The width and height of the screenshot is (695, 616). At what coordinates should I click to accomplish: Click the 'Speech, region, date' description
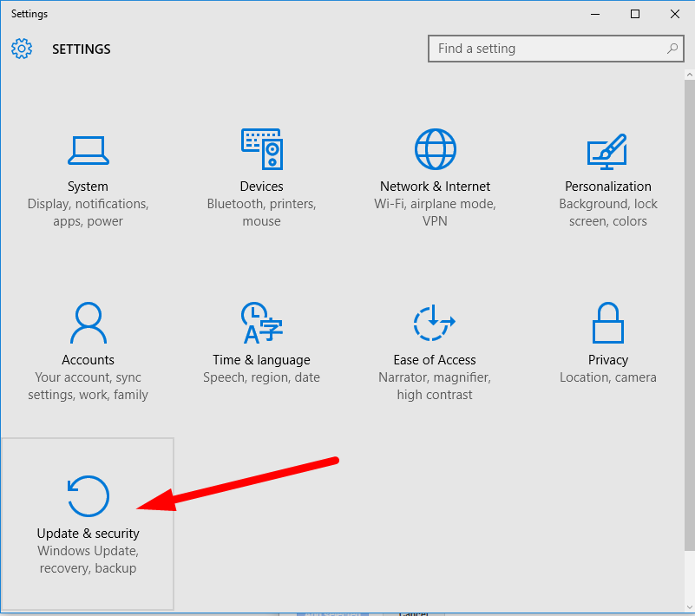click(x=261, y=377)
